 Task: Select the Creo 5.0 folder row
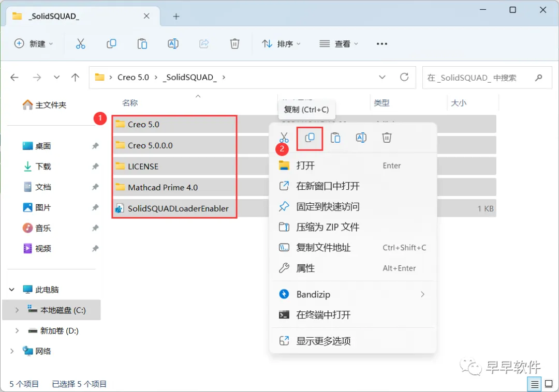pos(191,124)
